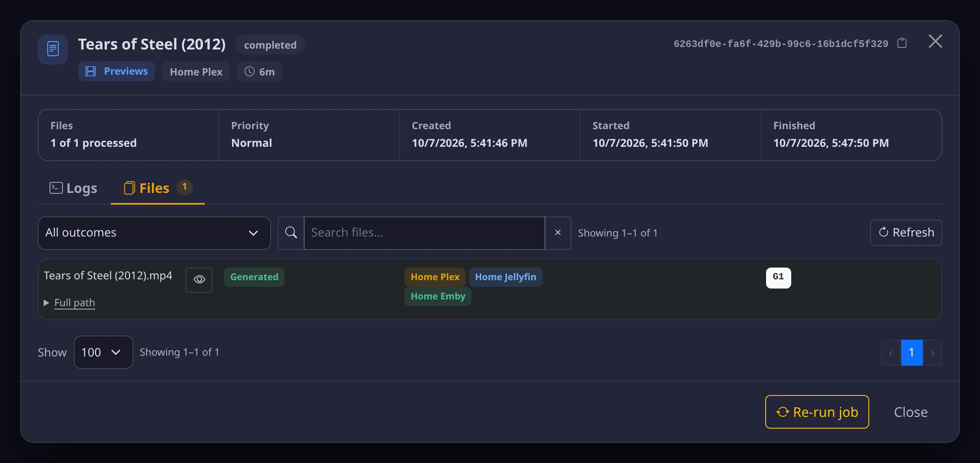Toggle the eye preview for Tears of Steel file
Viewport: 980px width, 463px height.
click(x=199, y=280)
